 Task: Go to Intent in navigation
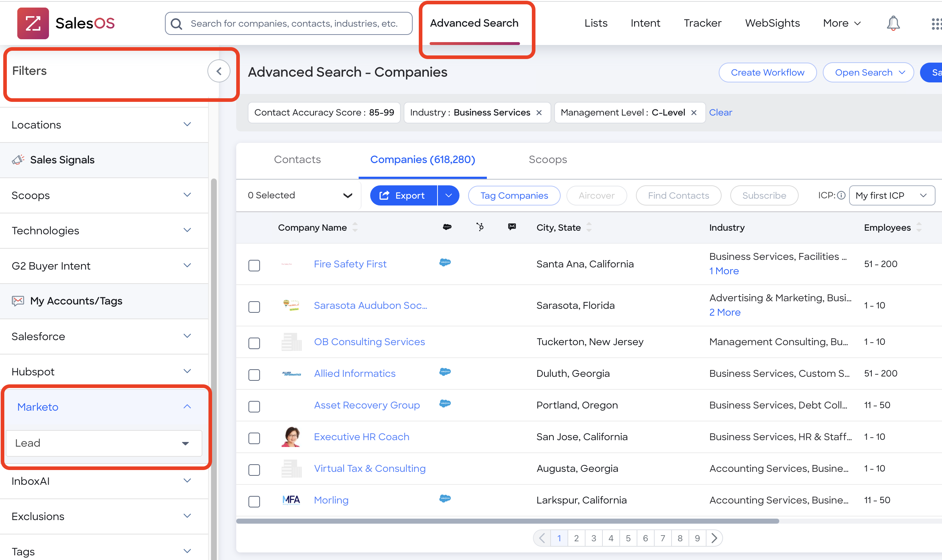click(x=645, y=23)
